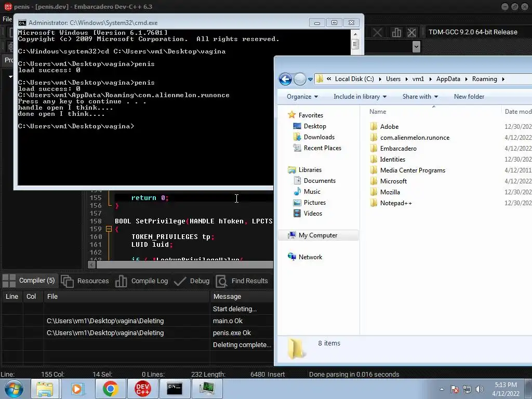Open the Resources tab
The image size is (532, 399).
[85, 281]
